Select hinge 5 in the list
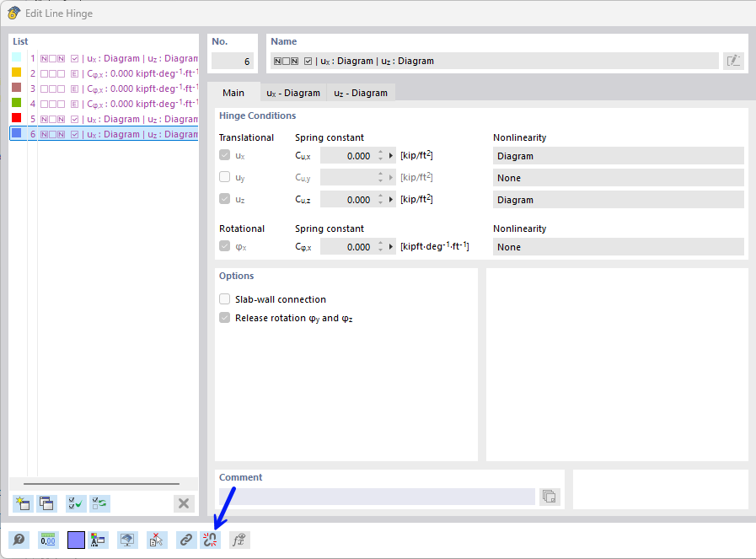Screen dimensions: 756x559 click(x=104, y=119)
